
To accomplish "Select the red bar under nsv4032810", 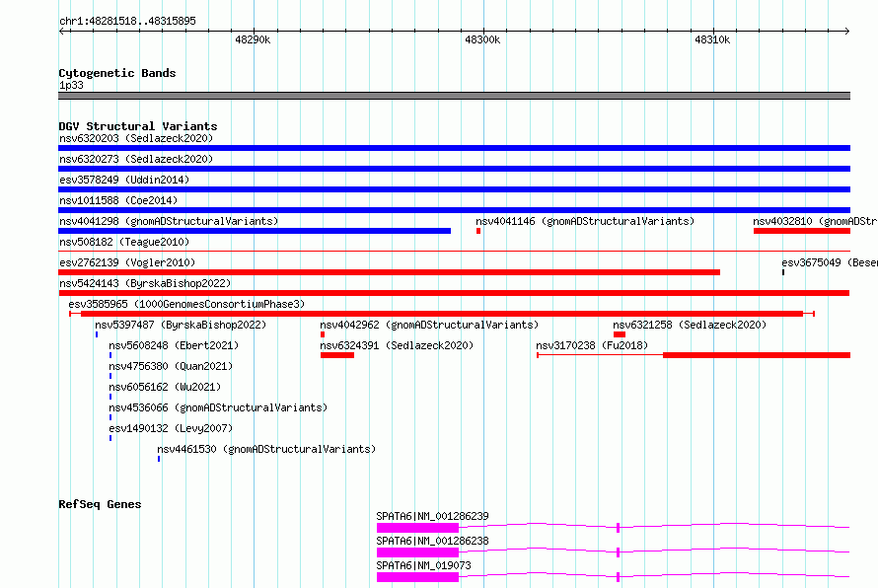I will point(802,231).
